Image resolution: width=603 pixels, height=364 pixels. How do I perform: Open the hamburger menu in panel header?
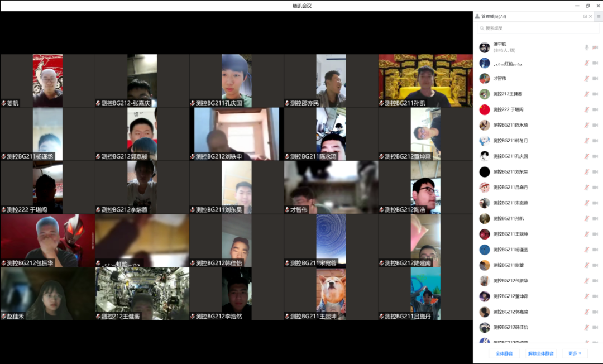598,17
